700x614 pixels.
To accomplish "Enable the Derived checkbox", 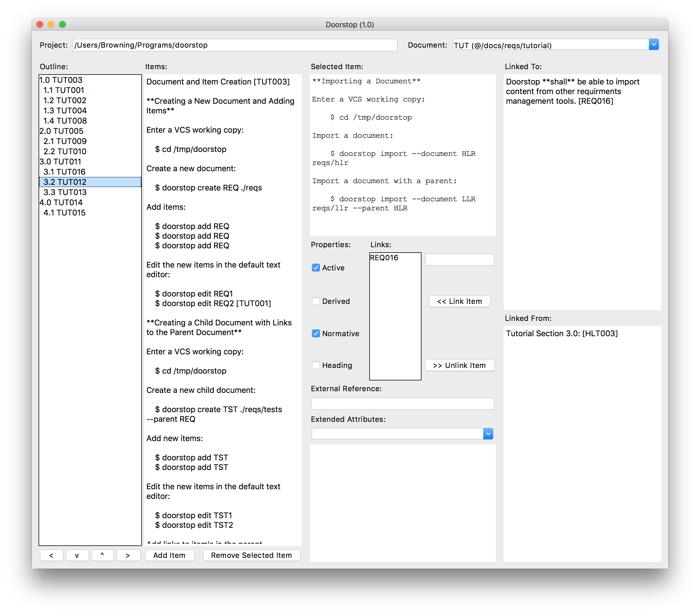I will [x=316, y=301].
